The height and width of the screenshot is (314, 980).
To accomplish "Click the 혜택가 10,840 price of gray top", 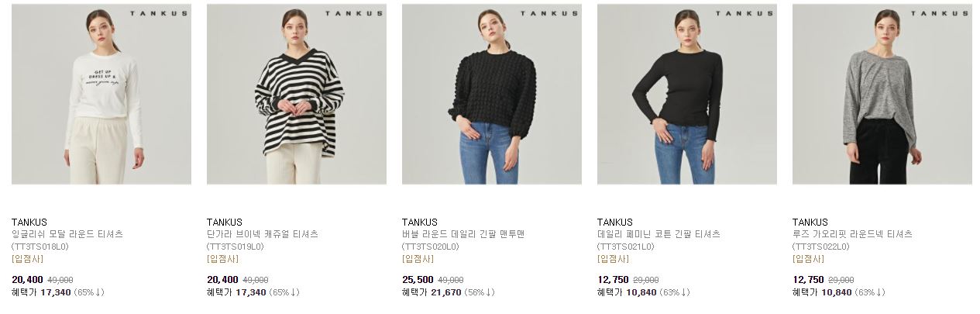I will pos(822,292).
